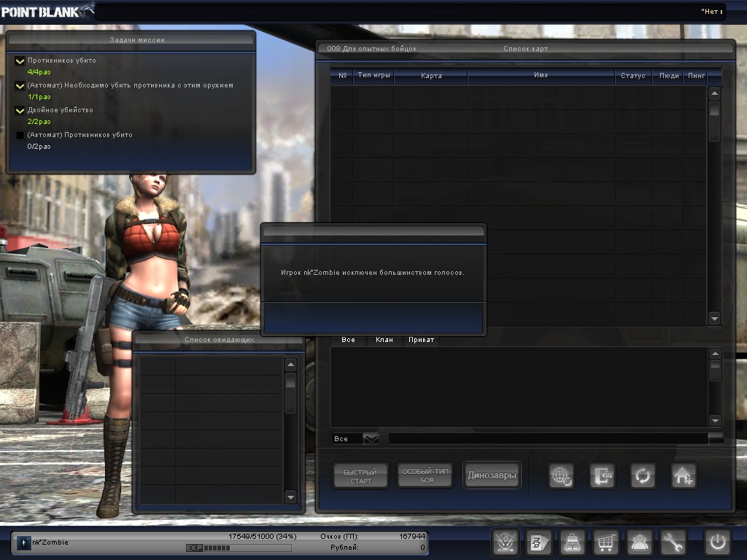Toggle the Двойное убийство mission checkbox
This screenshot has height=560, width=747.
pyautogui.click(x=20, y=111)
